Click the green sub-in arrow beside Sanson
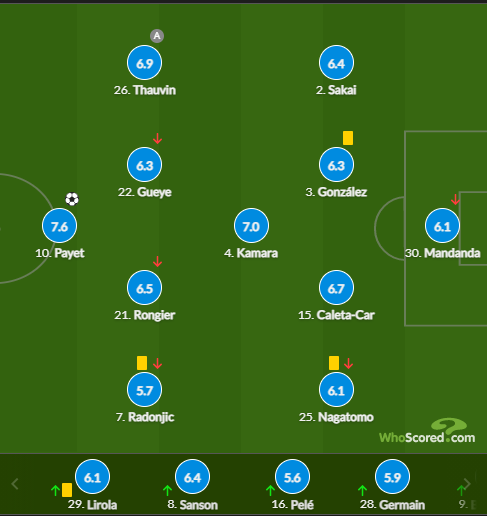 click(167, 490)
